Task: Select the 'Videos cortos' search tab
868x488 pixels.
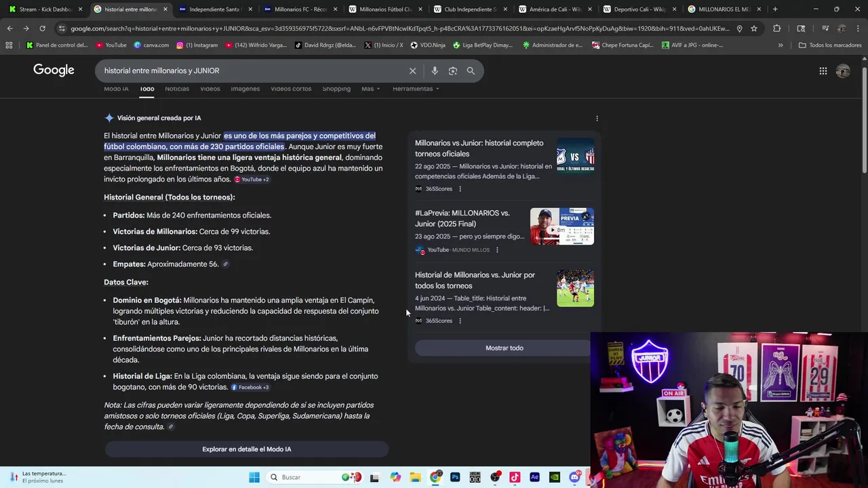Action: point(291,89)
